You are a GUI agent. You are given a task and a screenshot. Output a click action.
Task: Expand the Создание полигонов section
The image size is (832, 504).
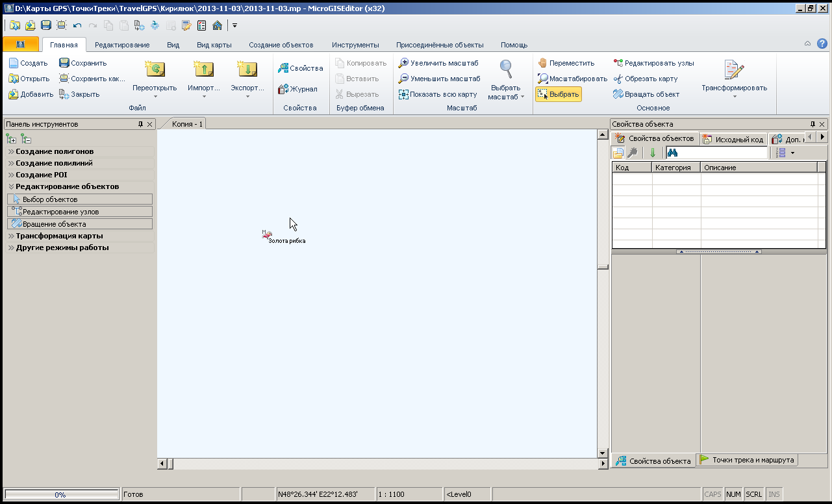click(x=55, y=151)
